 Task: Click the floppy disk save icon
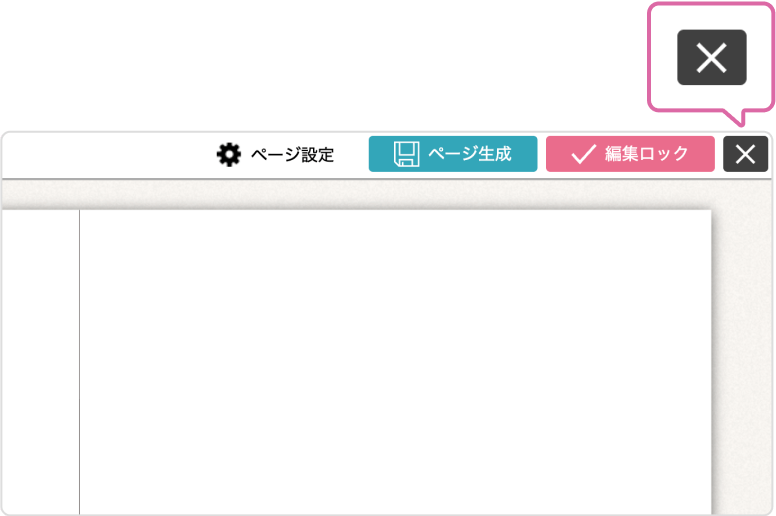click(406, 154)
